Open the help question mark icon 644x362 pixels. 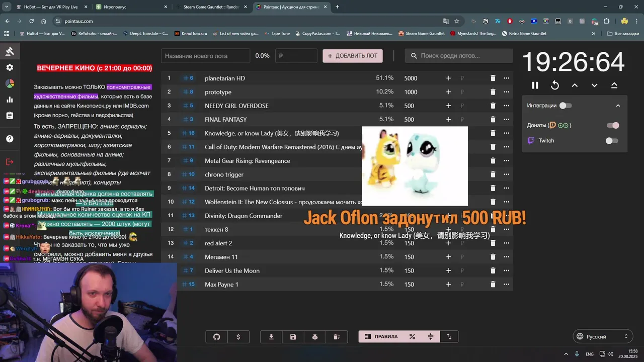click(10, 139)
